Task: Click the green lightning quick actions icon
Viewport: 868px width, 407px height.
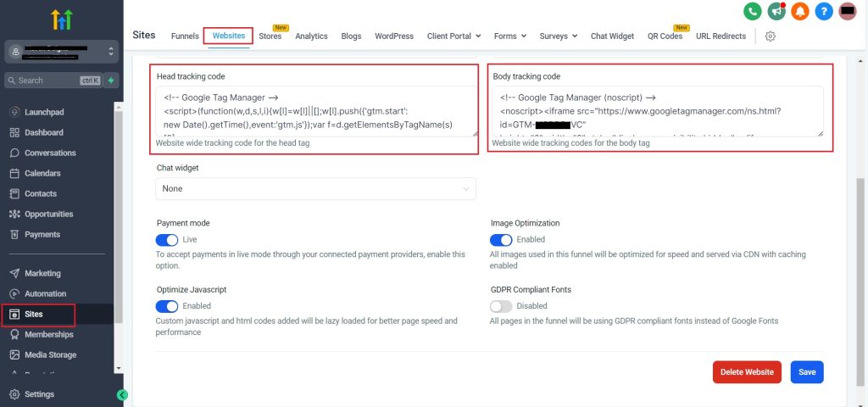Action: pos(111,81)
